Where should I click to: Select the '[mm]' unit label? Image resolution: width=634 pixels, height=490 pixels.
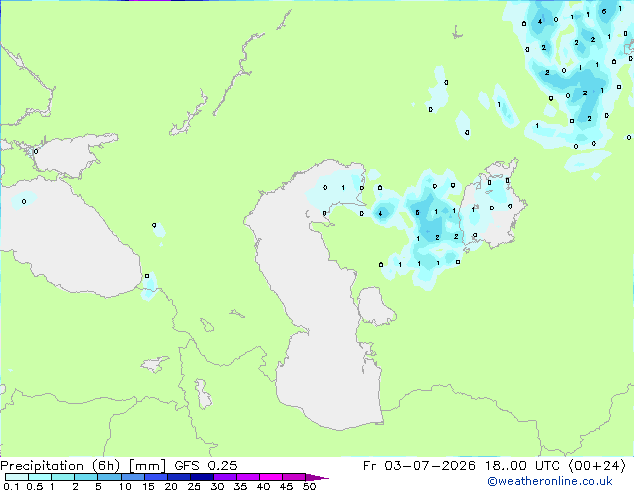pyautogui.click(x=147, y=466)
